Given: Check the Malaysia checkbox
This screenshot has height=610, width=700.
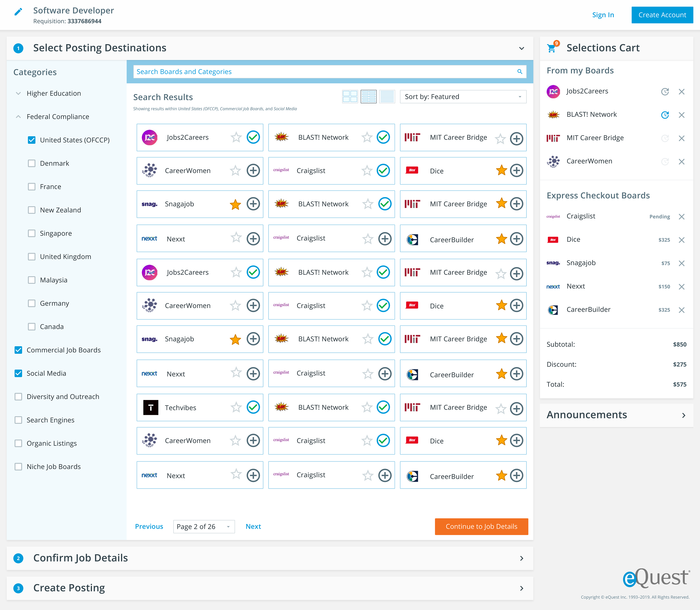Looking at the screenshot, I should (32, 280).
